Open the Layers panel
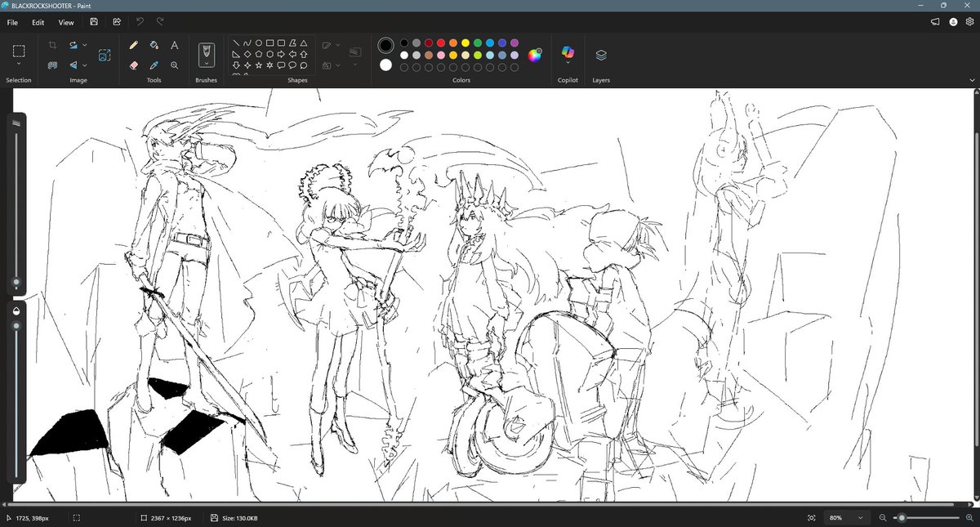 [601, 55]
